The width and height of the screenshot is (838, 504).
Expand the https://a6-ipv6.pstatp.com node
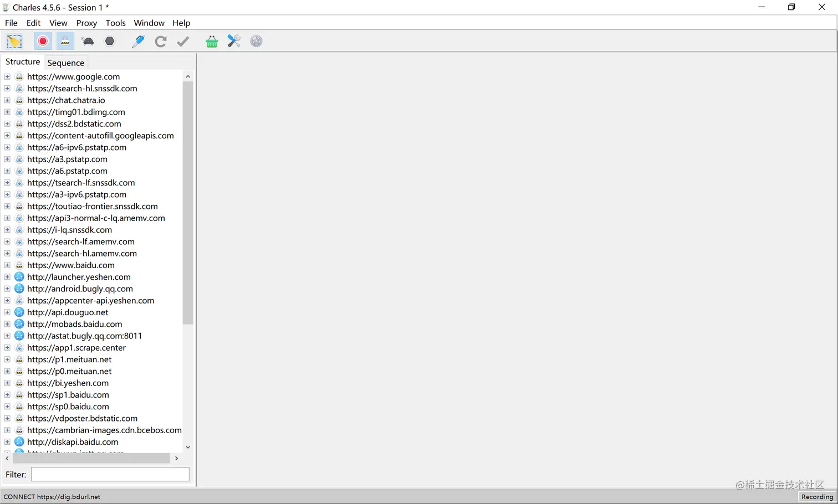click(x=7, y=147)
